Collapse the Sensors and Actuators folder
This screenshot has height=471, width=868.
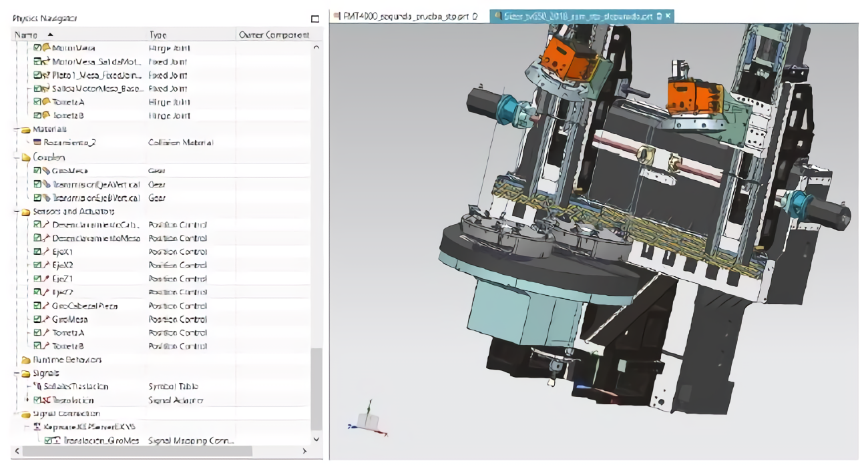[x=17, y=211]
